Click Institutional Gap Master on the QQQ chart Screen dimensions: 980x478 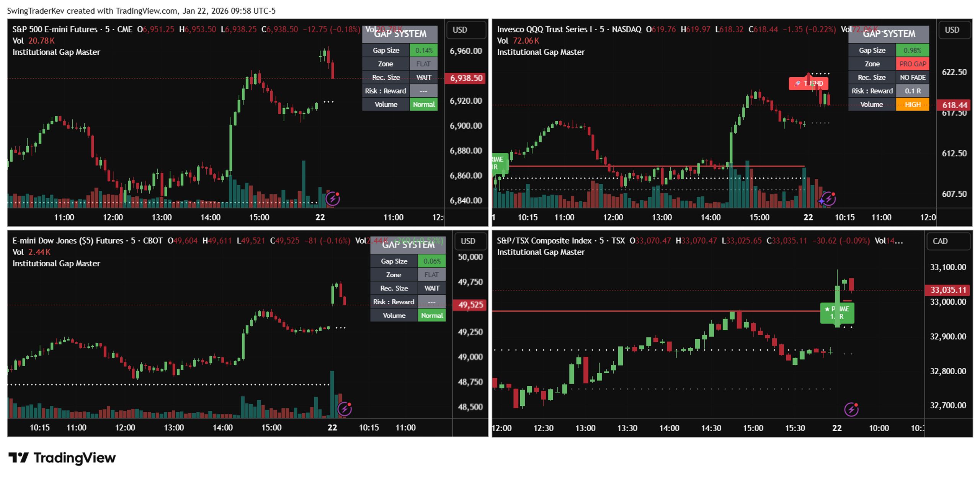[x=541, y=52]
